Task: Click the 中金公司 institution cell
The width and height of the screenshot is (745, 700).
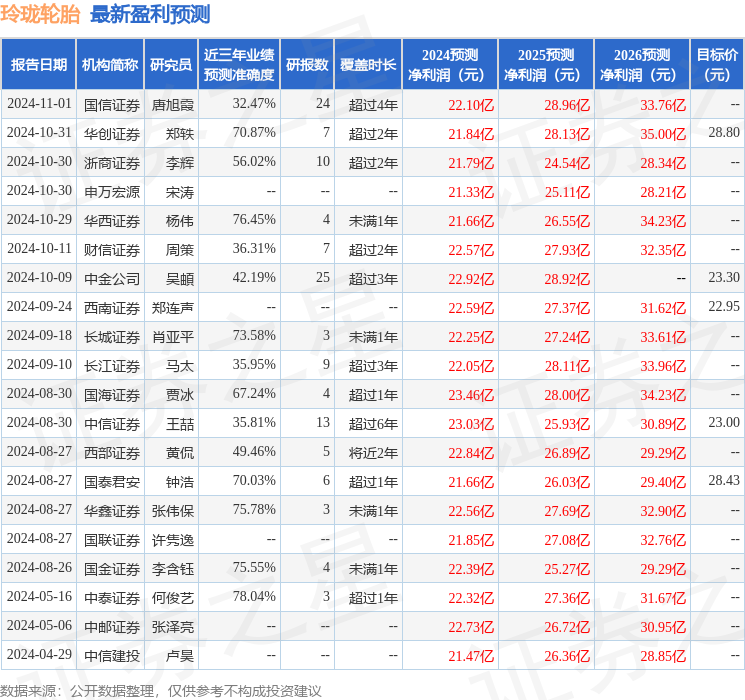Action: (112, 279)
